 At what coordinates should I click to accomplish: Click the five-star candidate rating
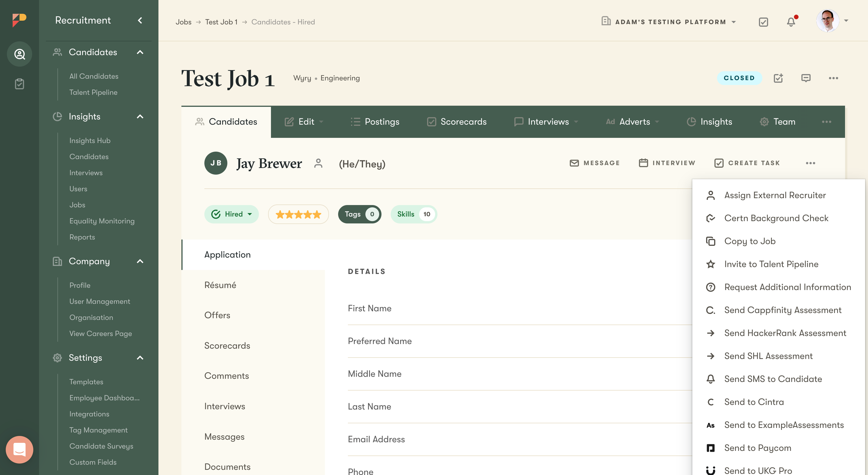pos(298,215)
